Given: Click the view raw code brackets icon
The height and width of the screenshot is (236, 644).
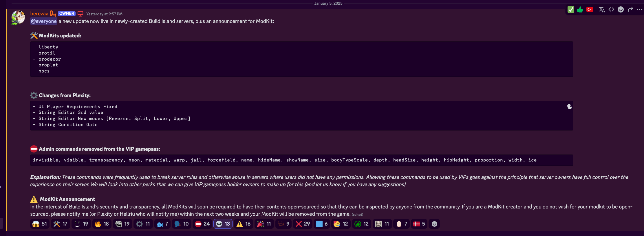Looking at the screenshot, I should pyautogui.click(x=611, y=10).
